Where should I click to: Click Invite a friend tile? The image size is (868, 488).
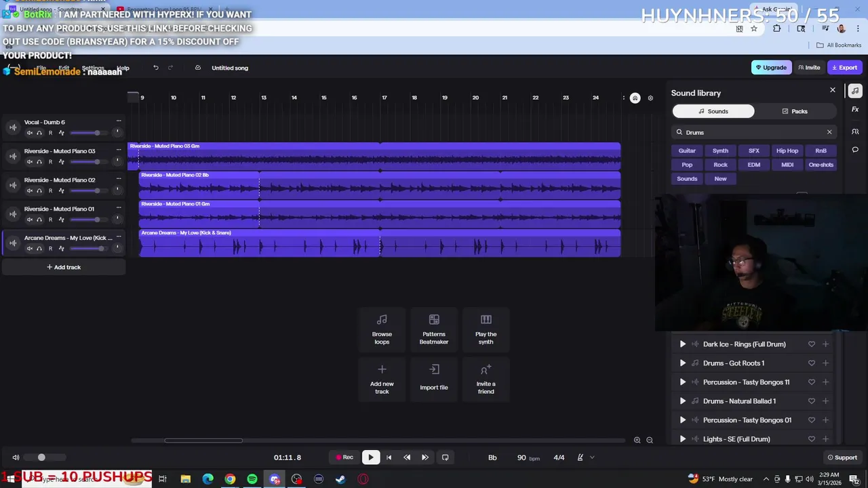click(486, 380)
